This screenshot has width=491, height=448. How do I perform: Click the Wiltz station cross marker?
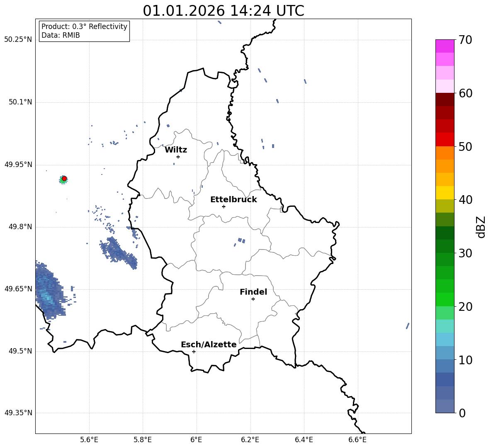coord(178,157)
